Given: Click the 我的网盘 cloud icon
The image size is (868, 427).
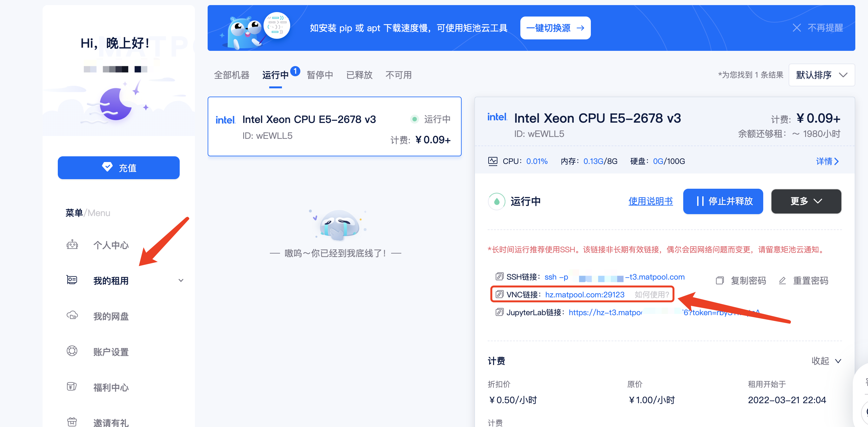Looking at the screenshot, I should [x=72, y=316].
